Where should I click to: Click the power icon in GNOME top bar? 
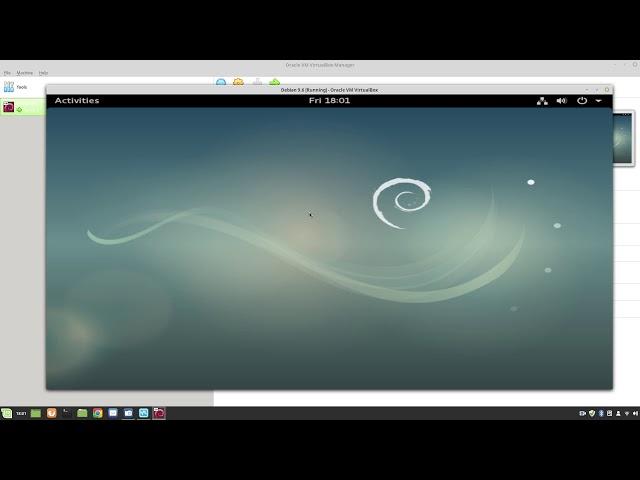click(x=582, y=100)
